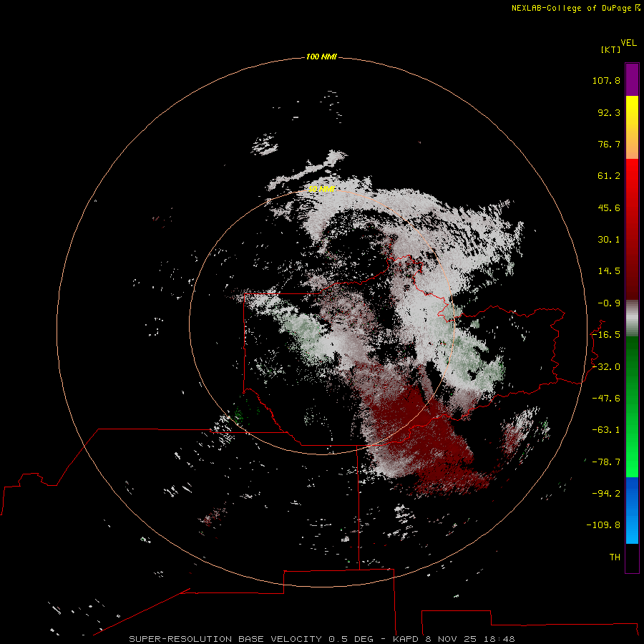Image resolution: width=644 pixels, height=644 pixels.
Task: Click the 50 NMI range ring label
Action: coord(321,189)
